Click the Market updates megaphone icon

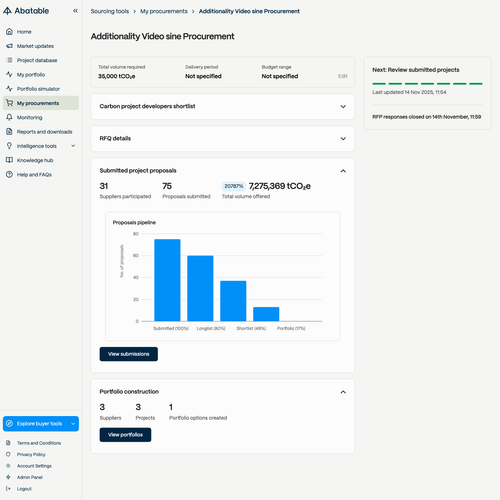[9, 46]
